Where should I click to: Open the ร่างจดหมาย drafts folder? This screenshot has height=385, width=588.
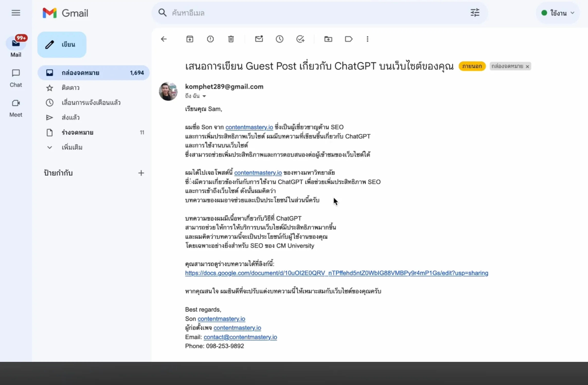coord(94,133)
